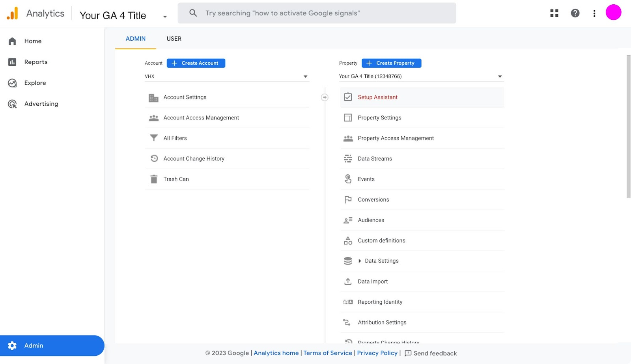Click the Audiences icon
Image resolution: width=631 pixels, height=364 pixels.
point(348,220)
